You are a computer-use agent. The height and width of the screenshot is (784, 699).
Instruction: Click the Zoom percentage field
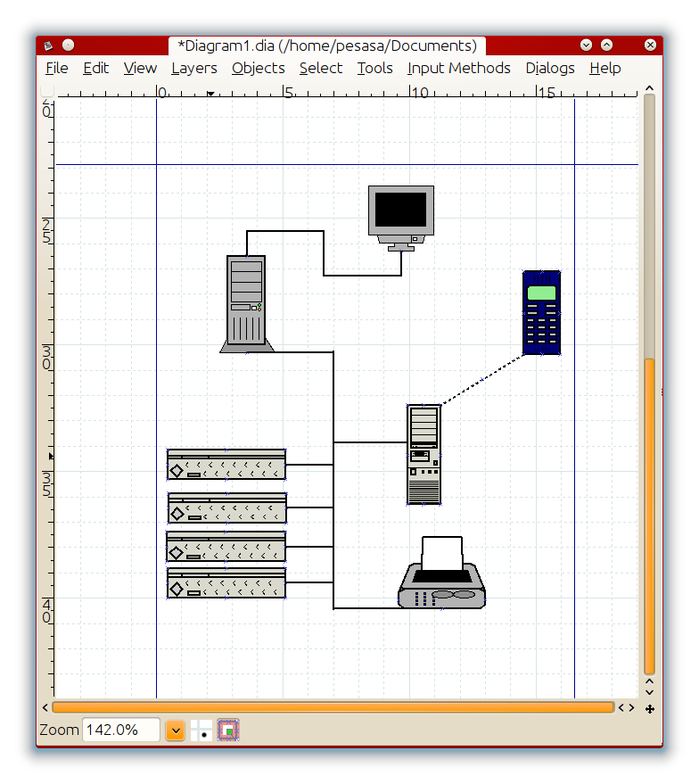pos(121,730)
